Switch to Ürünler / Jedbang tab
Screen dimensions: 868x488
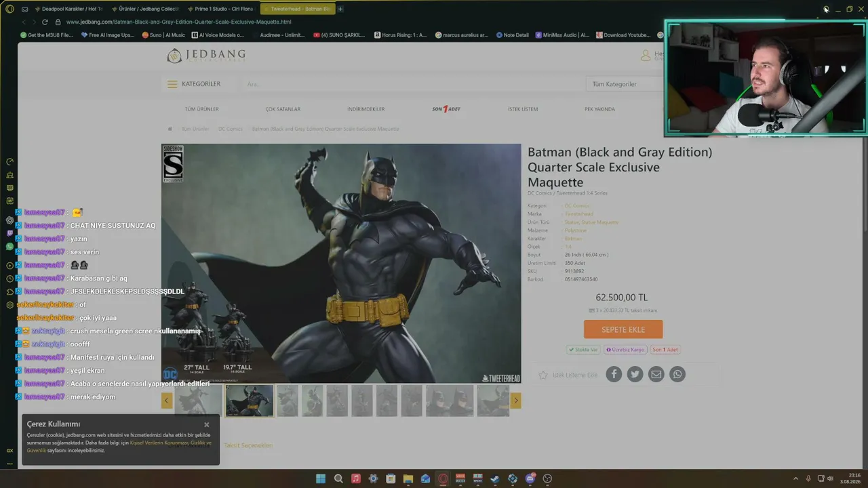(x=144, y=9)
